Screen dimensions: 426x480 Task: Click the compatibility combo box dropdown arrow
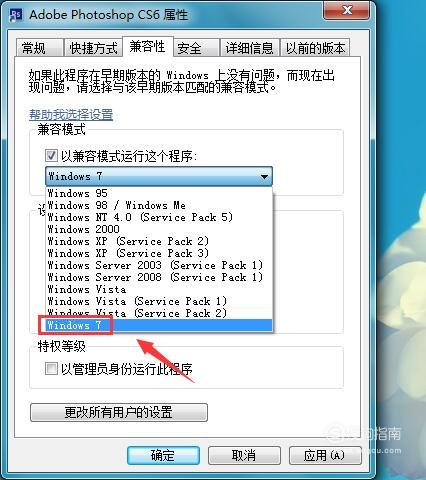(x=264, y=176)
